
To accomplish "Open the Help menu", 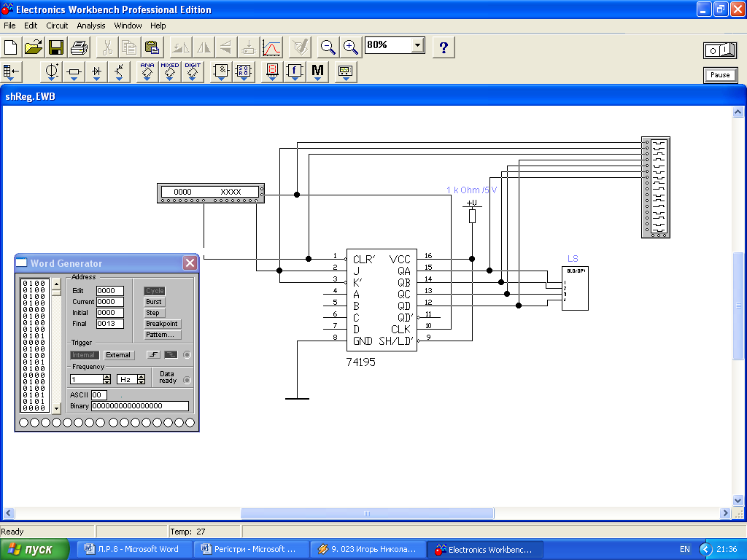I will tap(158, 26).
